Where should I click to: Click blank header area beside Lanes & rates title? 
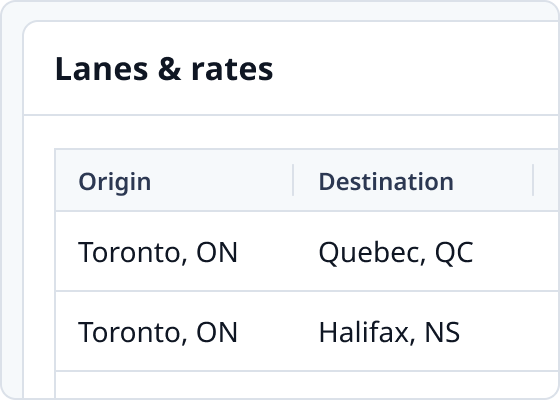tap(414, 69)
